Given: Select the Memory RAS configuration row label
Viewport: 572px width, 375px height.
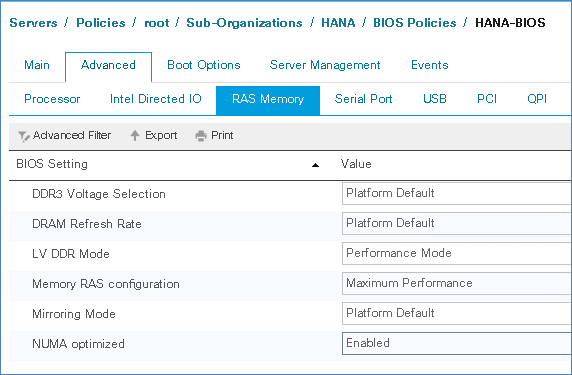Looking at the screenshot, I should (106, 284).
